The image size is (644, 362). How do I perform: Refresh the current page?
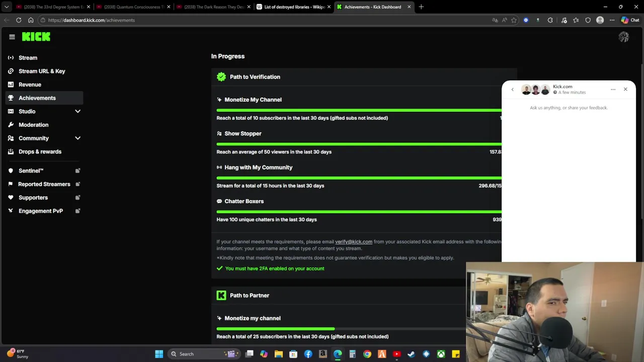click(x=19, y=20)
